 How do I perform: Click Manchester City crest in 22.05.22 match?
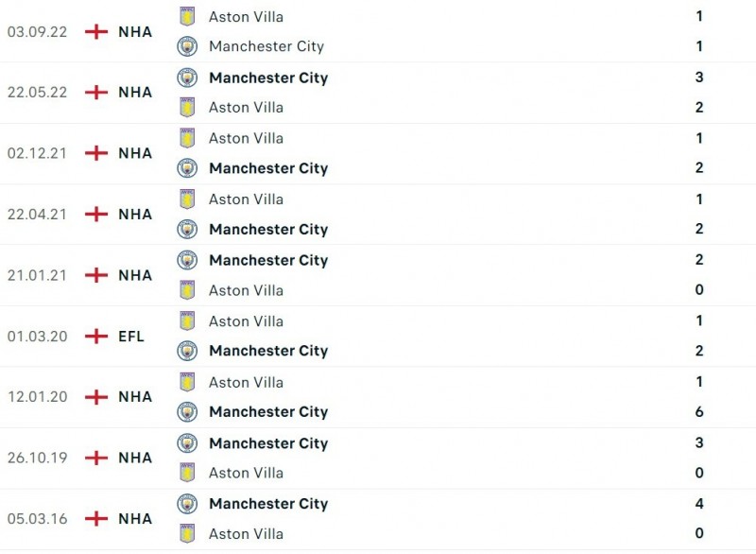(x=187, y=78)
